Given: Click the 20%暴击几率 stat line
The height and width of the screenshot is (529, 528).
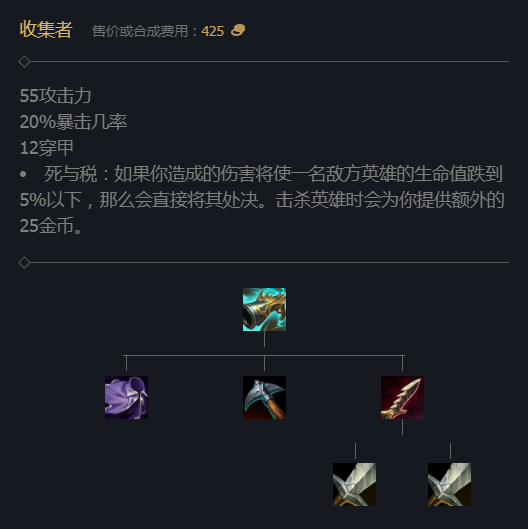Looking at the screenshot, I should (x=73, y=122).
